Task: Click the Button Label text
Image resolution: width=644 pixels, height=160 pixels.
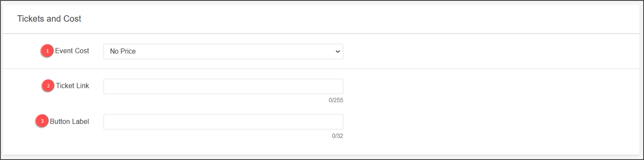Action: [x=70, y=121]
